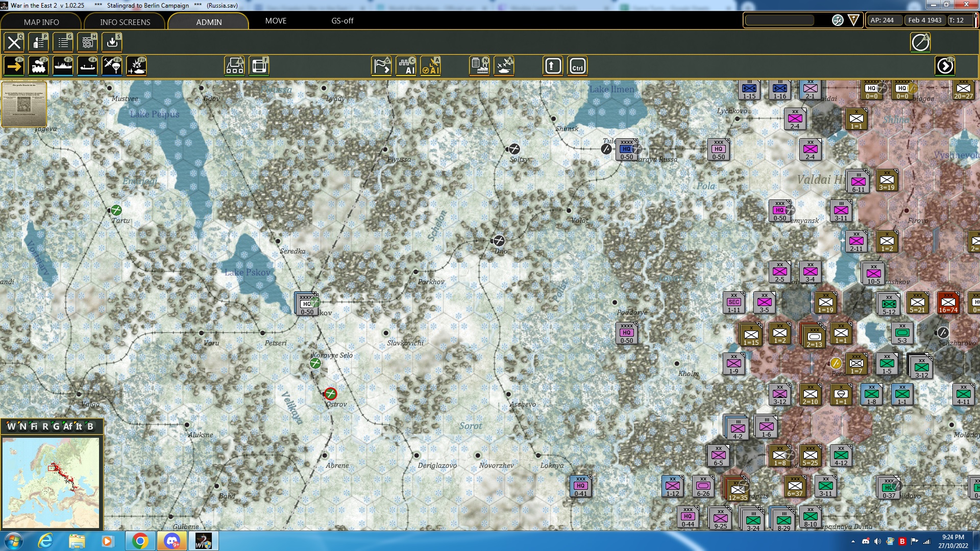The height and width of the screenshot is (551, 980).
Task: Expand the upload arrow toolbar button
Action: click(553, 66)
